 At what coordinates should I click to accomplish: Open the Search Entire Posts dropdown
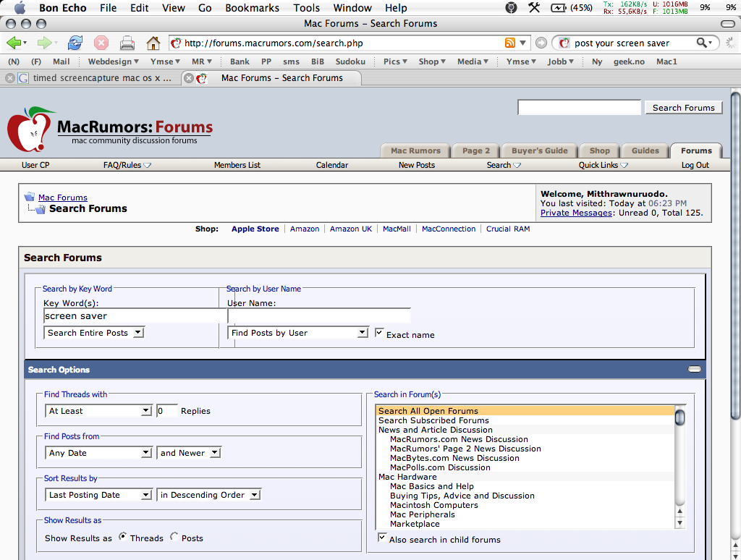tap(93, 333)
